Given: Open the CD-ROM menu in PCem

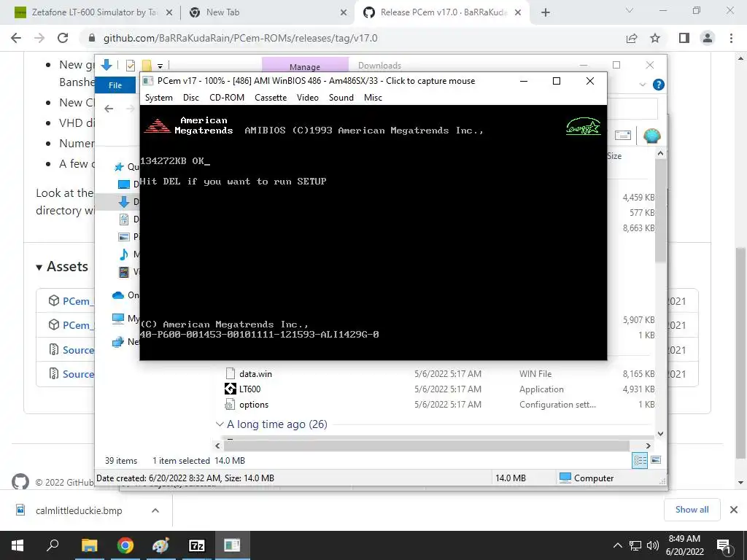Looking at the screenshot, I should (227, 98).
